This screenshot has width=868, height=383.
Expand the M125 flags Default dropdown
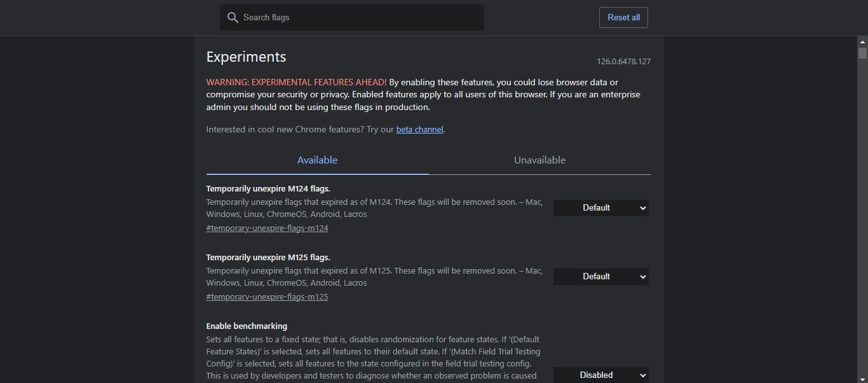(600, 277)
